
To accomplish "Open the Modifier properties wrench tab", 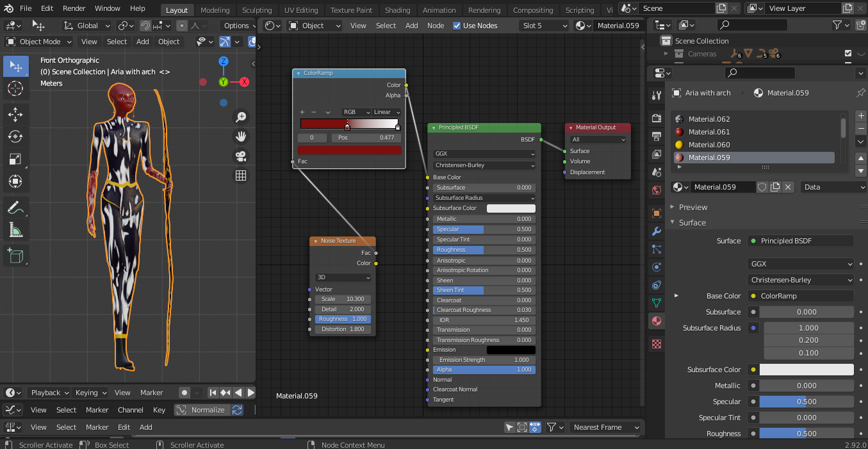I will click(657, 231).
